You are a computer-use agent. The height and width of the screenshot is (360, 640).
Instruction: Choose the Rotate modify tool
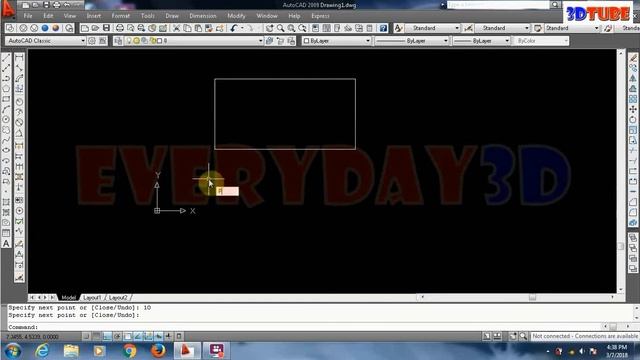633,120
